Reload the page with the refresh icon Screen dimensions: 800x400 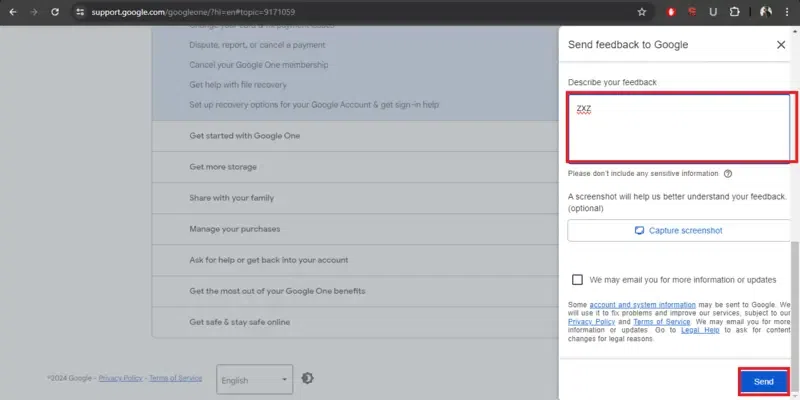tap(55, 12)
